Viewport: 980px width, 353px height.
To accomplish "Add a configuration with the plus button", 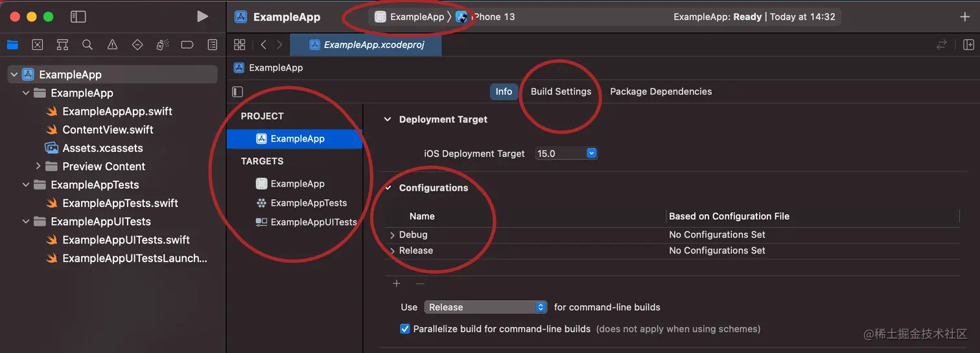I will point(397,284).
